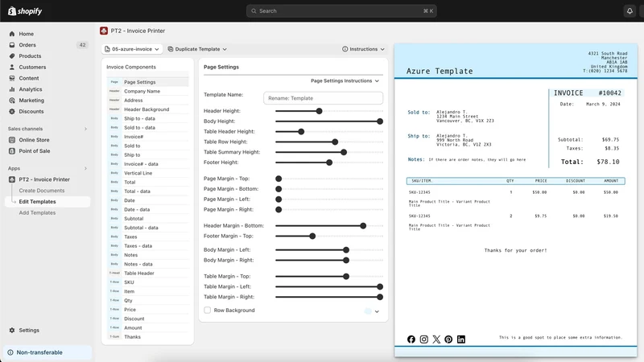Select the Subtotal - data component
This screenshot has height=362, width=644.
pos(148,228)
